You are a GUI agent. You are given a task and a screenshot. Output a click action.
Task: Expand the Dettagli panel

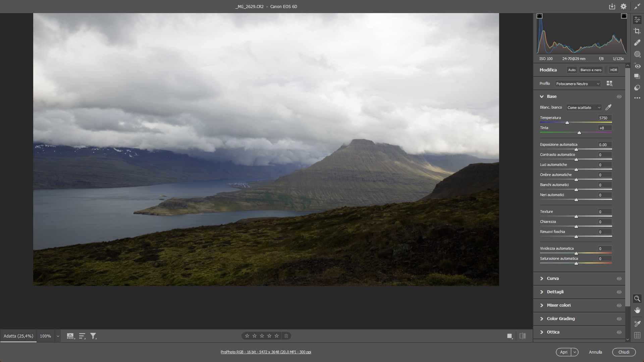pyautogui.click(x=542, y=292)
